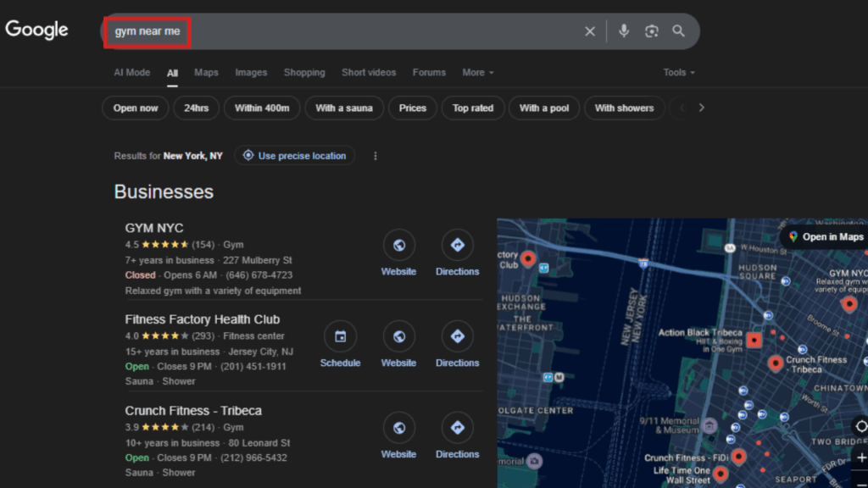Open the three-dot menu beside location

click(x=376, y=156)
